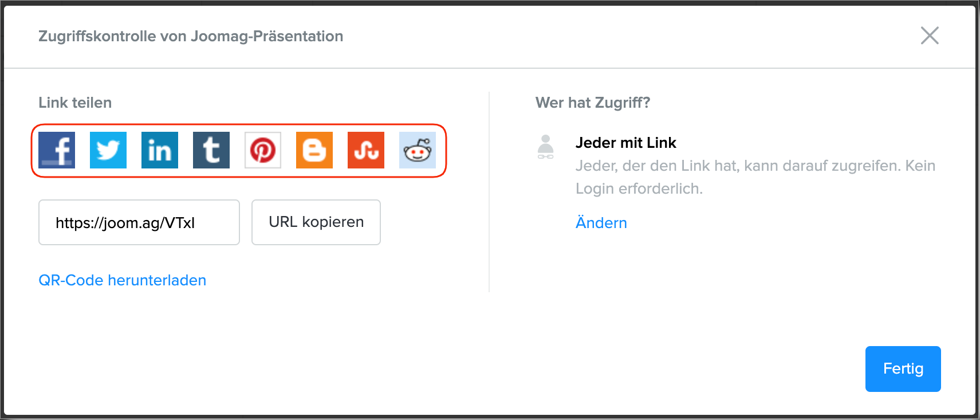
Task: Open the QR-Code herunterladen link
Action: (123, 280)
